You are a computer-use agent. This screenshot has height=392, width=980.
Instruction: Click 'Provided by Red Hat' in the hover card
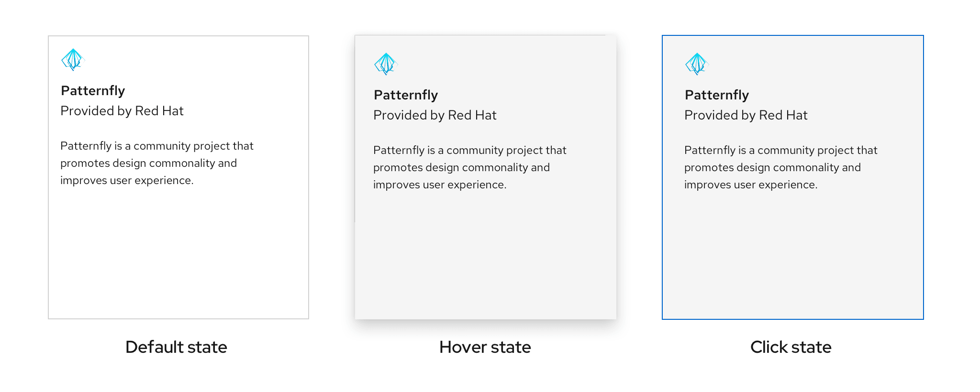(x=435, y=115)
